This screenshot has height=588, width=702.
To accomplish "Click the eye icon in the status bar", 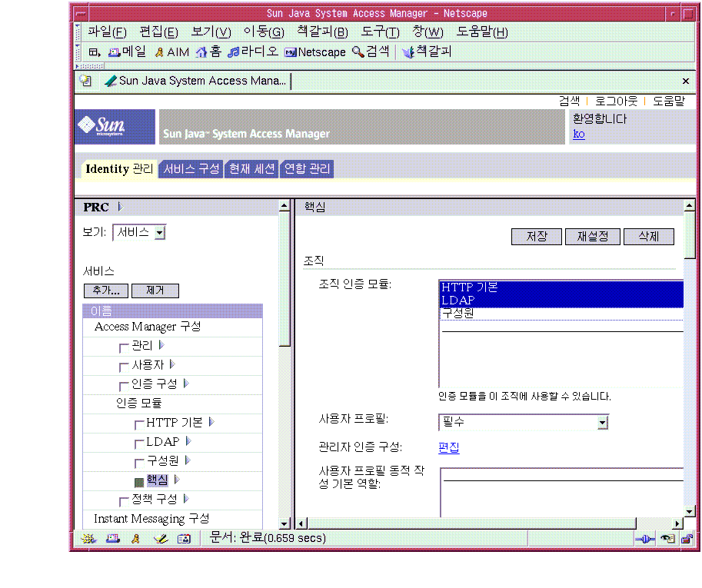I will tap(667, 539).
